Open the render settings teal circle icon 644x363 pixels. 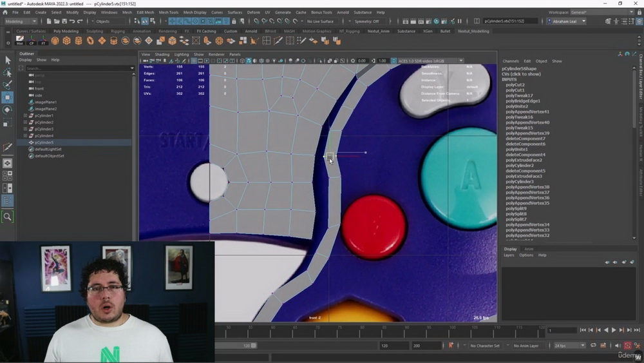click(x=437, y=21)
